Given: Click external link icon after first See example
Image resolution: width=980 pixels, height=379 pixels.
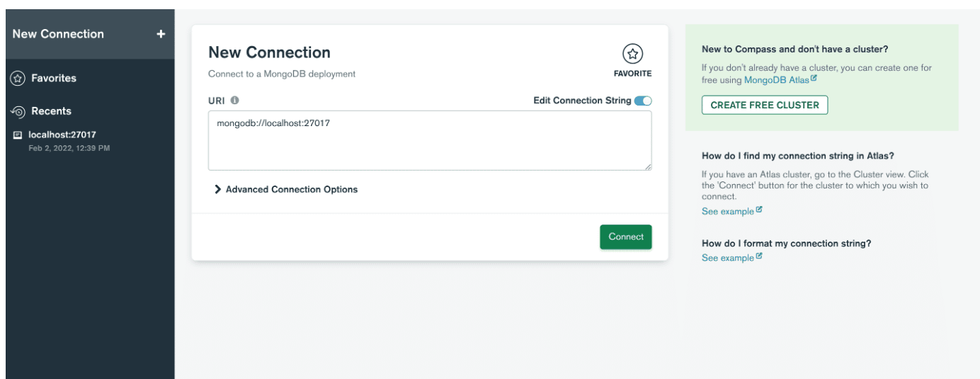Looking at the screenshot, I should (759, 210).
